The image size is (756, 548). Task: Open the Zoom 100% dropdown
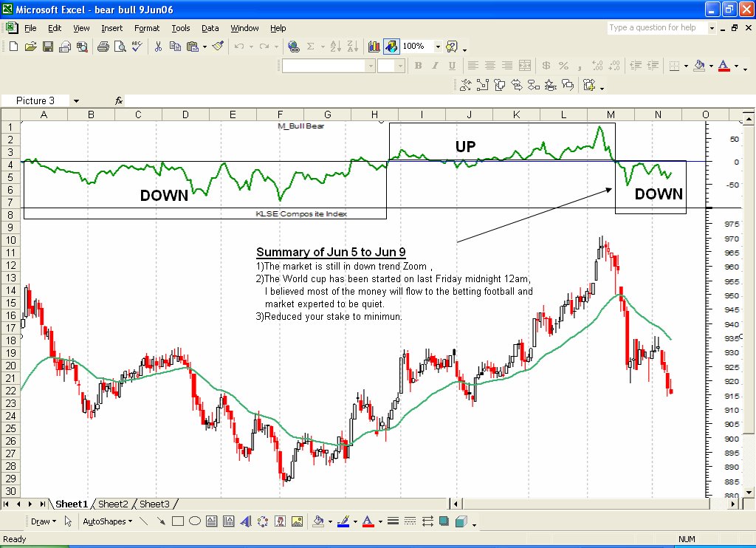(438, 47)
